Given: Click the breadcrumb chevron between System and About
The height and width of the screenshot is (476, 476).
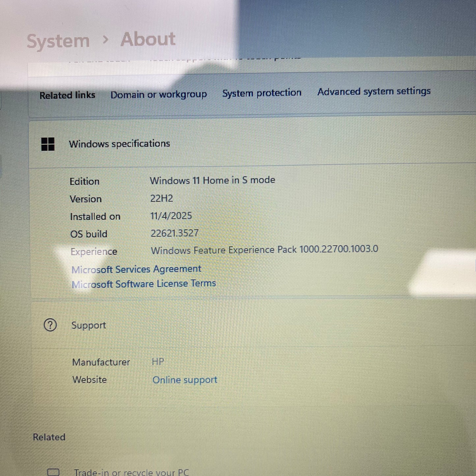Looking at the screenshot, I should tap(106, 40).
